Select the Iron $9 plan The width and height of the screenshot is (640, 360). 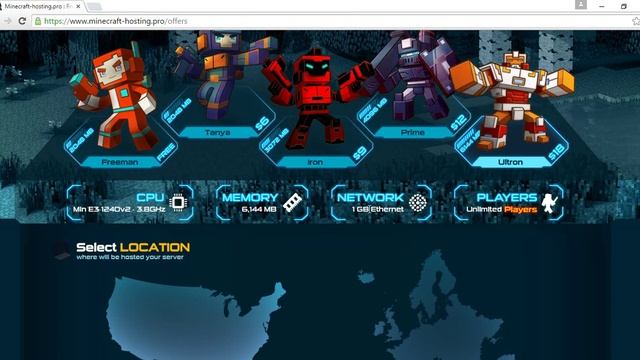(x=315, y=162)
